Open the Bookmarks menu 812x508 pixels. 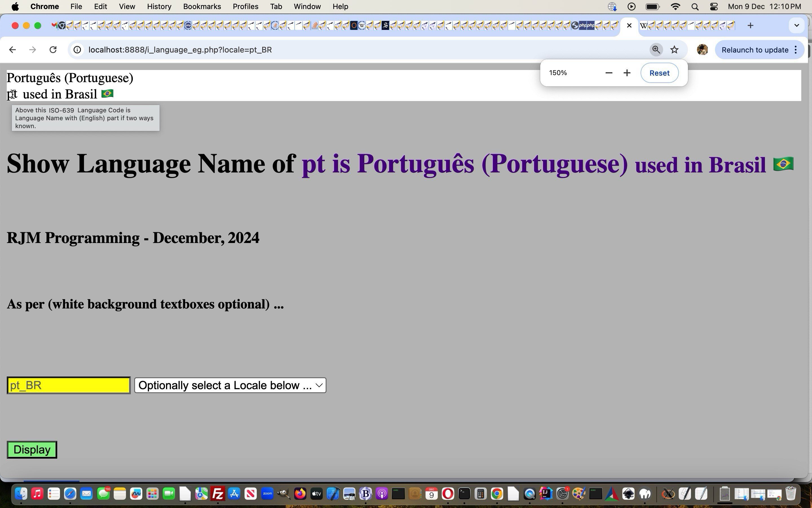(x=202, y=6)
